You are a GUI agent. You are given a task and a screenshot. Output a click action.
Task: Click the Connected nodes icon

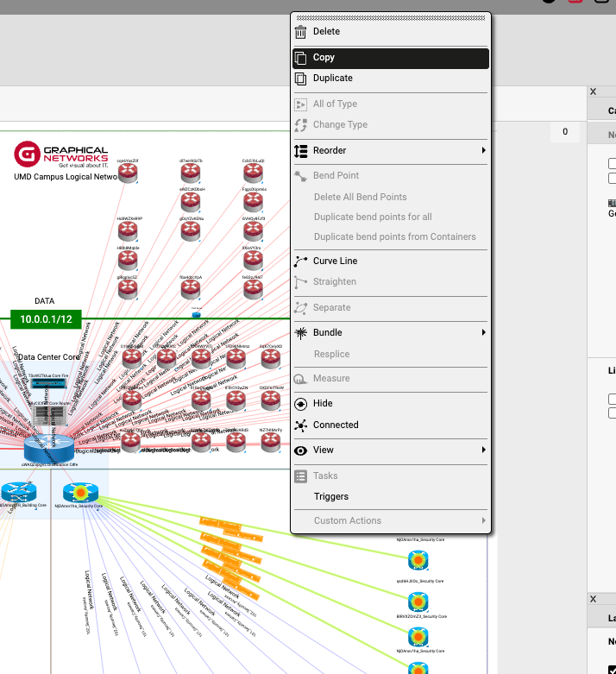click(x=300, y=425)
